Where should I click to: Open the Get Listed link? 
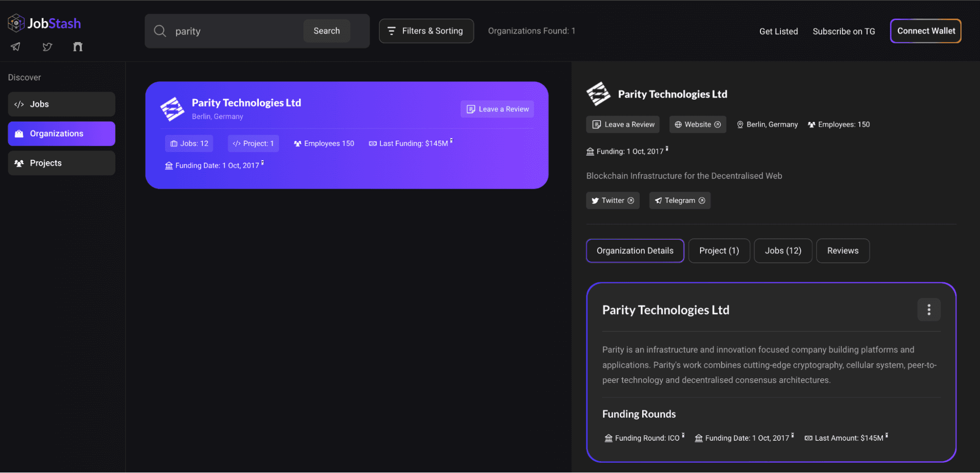click(779, 31)
